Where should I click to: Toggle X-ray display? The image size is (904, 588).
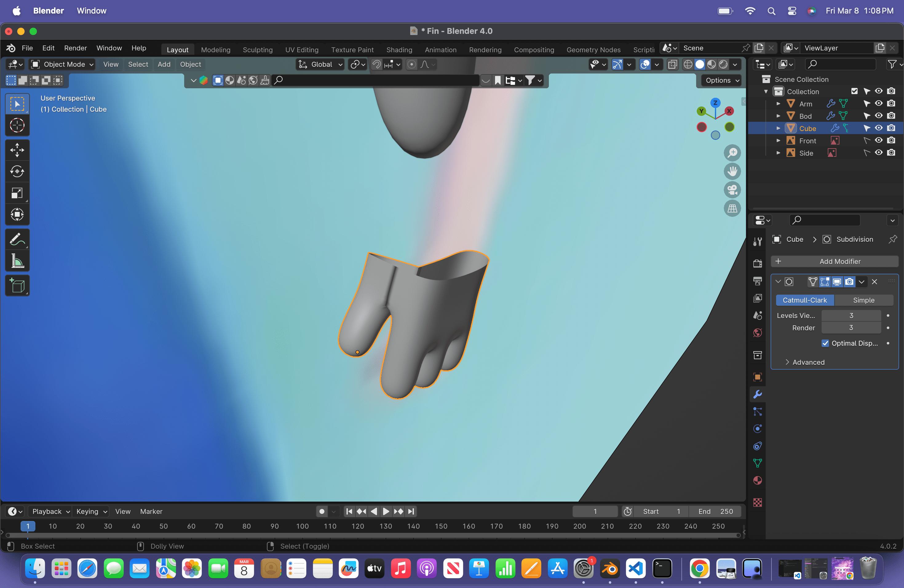(x=672, y=64)
